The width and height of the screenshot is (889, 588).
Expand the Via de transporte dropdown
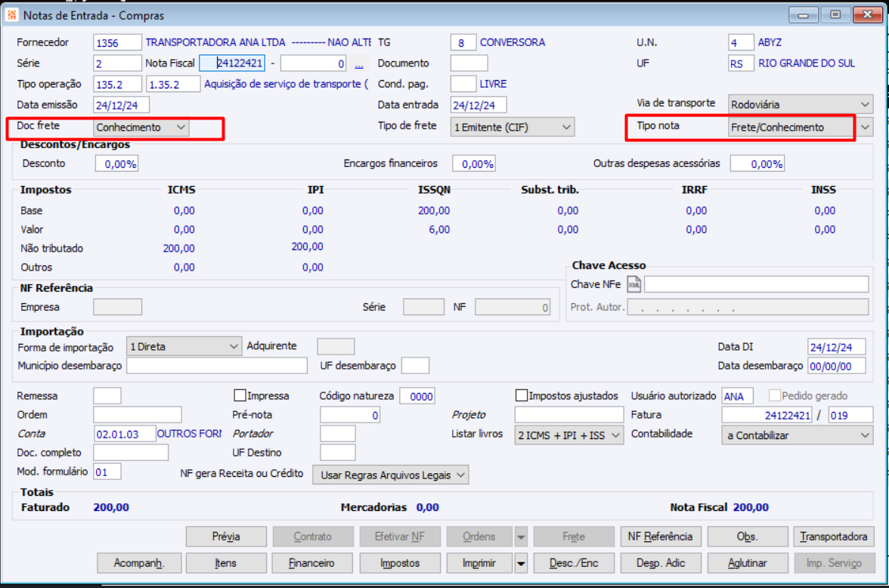coord(865,104)
